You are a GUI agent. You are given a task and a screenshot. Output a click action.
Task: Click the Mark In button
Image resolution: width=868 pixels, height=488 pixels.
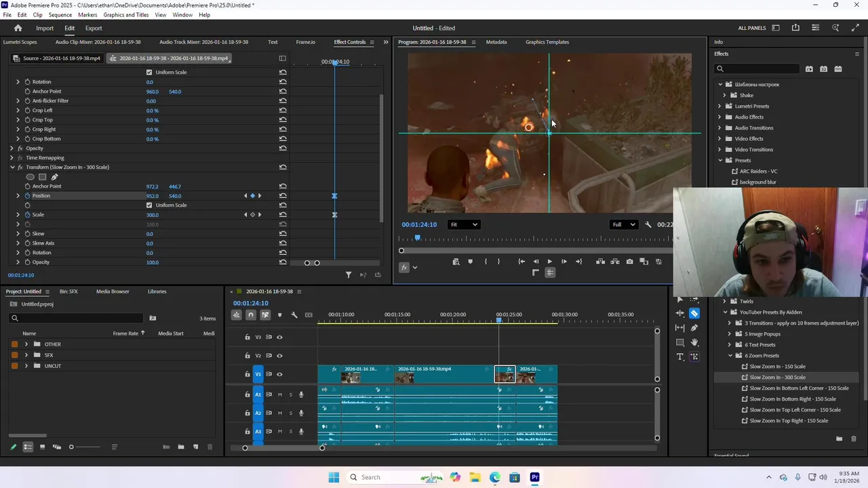click(486, 262)
